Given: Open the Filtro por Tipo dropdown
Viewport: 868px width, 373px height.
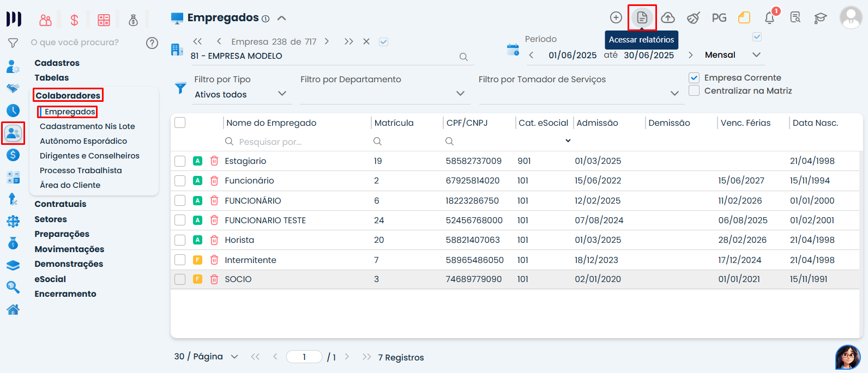Looking at the screenshot, I should pos(240,94).
